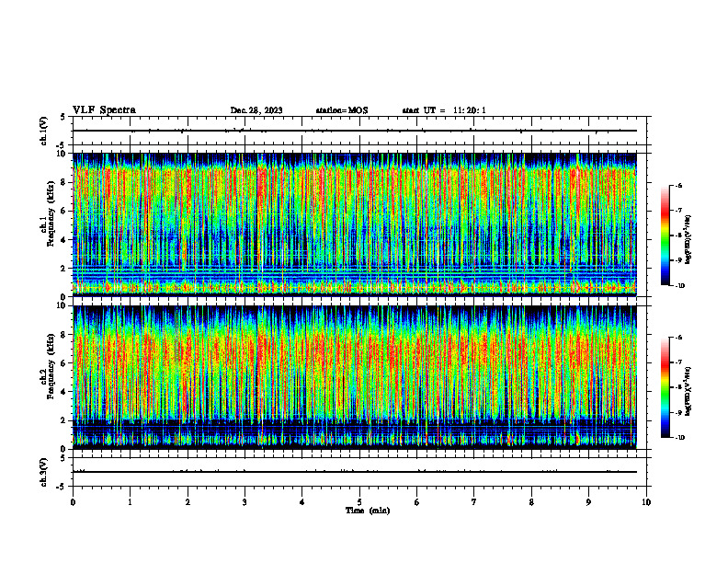The width and height of the screenshot is (728, 563).
Task: Select the date text "Dec. 28, 2023"
Action: point(256,110)
